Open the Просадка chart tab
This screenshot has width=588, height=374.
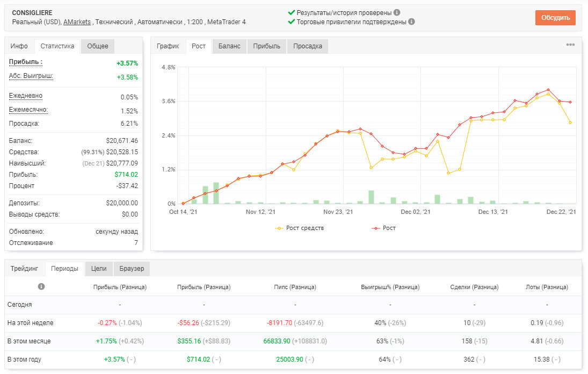308,46
